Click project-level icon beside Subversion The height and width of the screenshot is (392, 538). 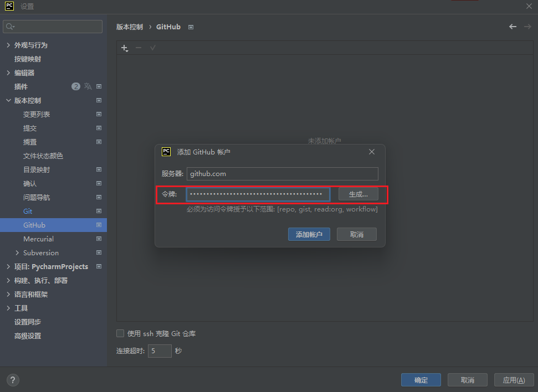[99, 253]
